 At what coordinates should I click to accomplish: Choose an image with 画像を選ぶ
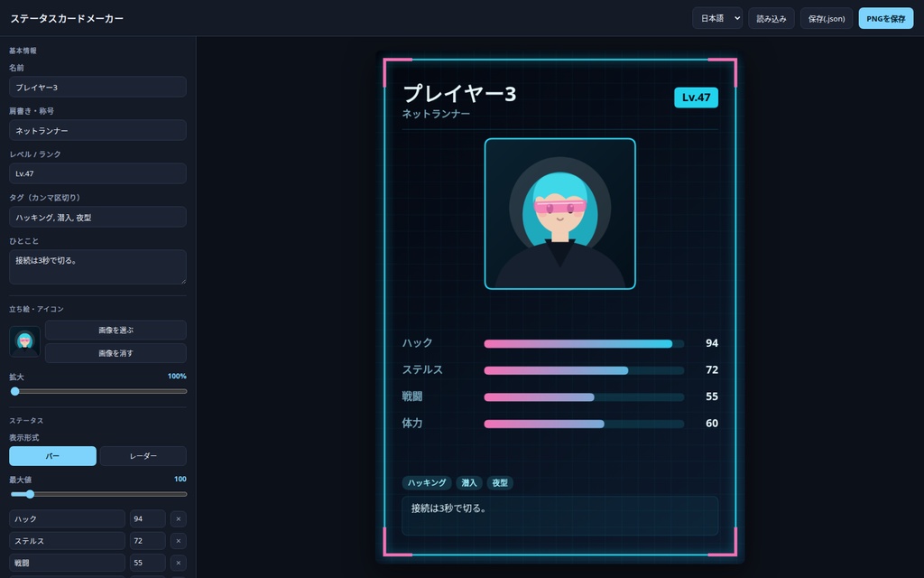pyautogui.click(x=115, y=331)
